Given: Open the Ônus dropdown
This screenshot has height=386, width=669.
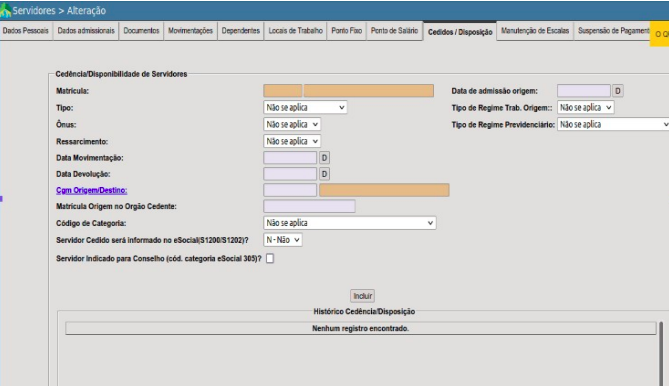Looking at the screenshot, I should point(292,125).
